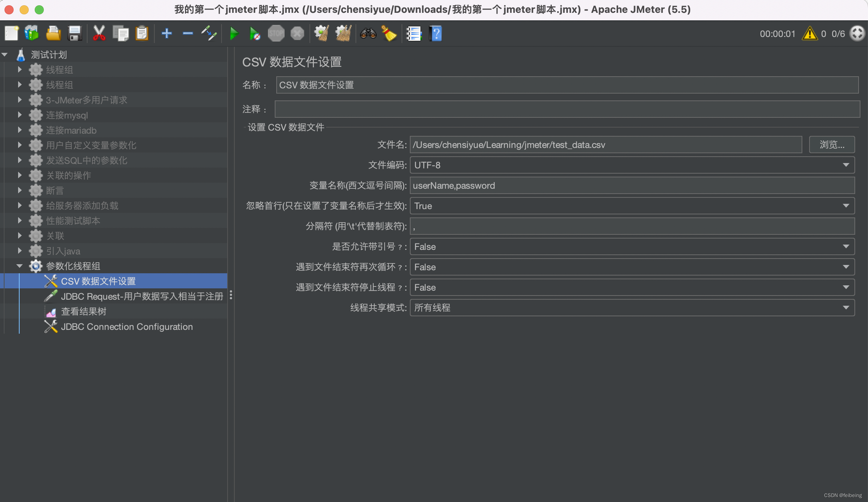
Task: Expand the 用户自定义变量参数化 node
Action: [x=20, y=145]
